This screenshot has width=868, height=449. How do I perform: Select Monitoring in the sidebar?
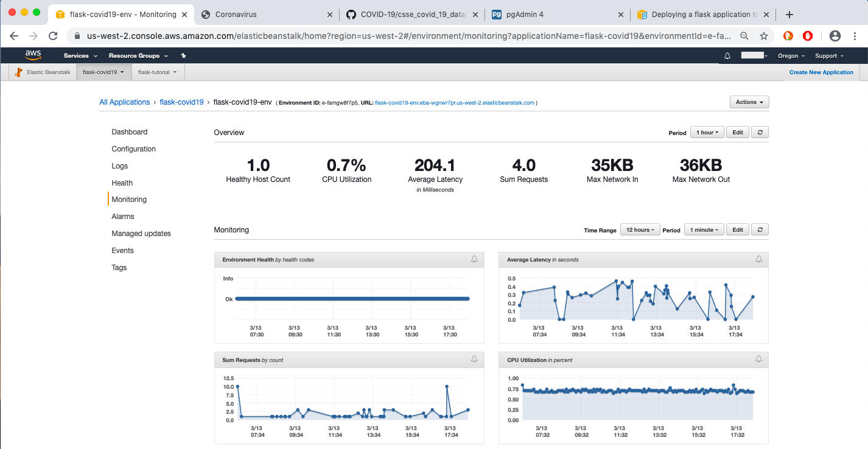(129, 200)
